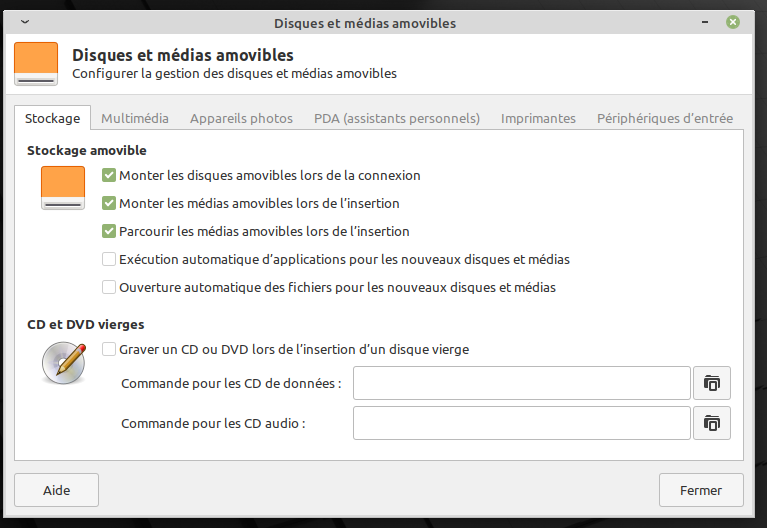This screenshot has width=767, height=528.
Task: Click the removable storage drive icon
Action: point(63,187)
